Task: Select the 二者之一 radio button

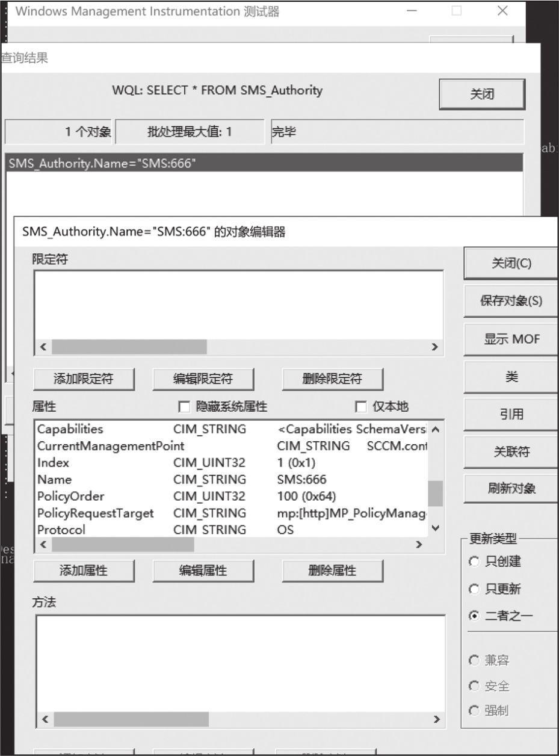Action: pos(474,616)
